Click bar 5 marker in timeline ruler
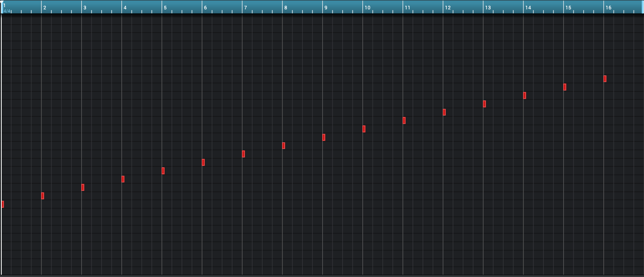The height and width of the screenshot is (277, 644). [165, 8]
